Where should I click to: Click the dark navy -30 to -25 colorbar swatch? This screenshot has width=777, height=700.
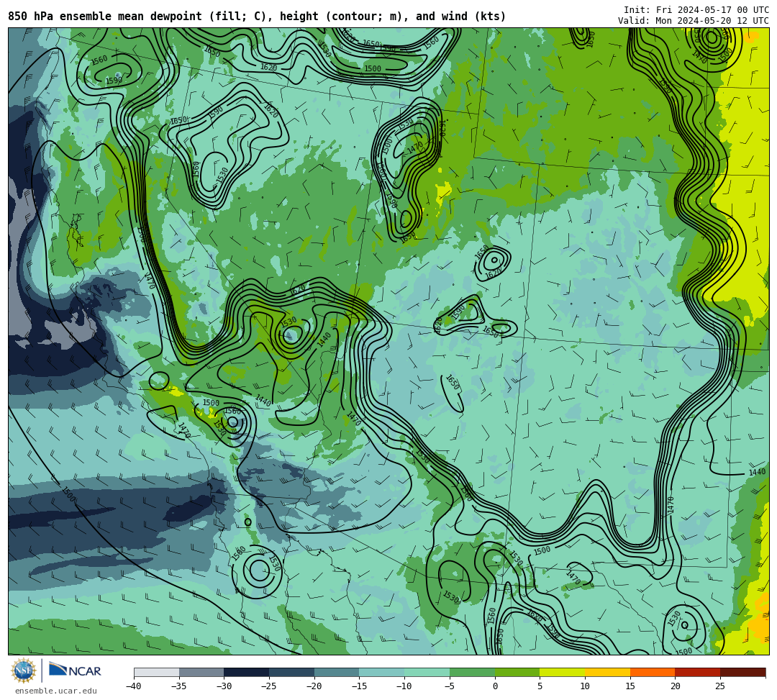(247, 672)
